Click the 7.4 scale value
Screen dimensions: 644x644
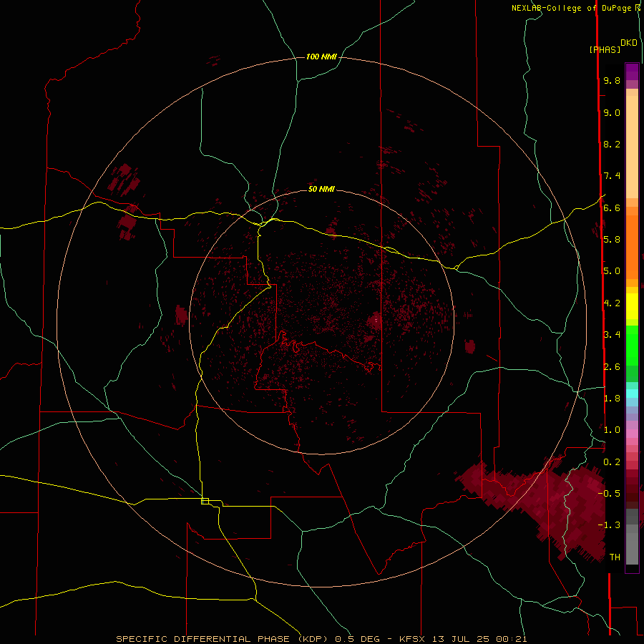coord(612,176)
